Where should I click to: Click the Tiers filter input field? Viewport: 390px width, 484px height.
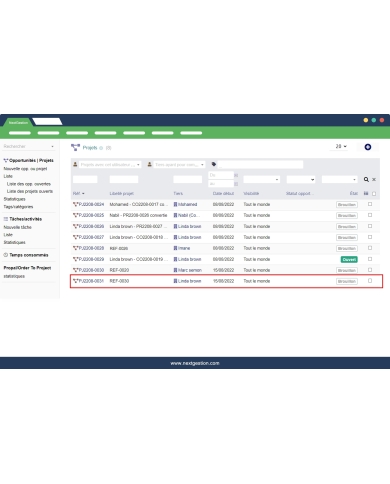[188, 179]
